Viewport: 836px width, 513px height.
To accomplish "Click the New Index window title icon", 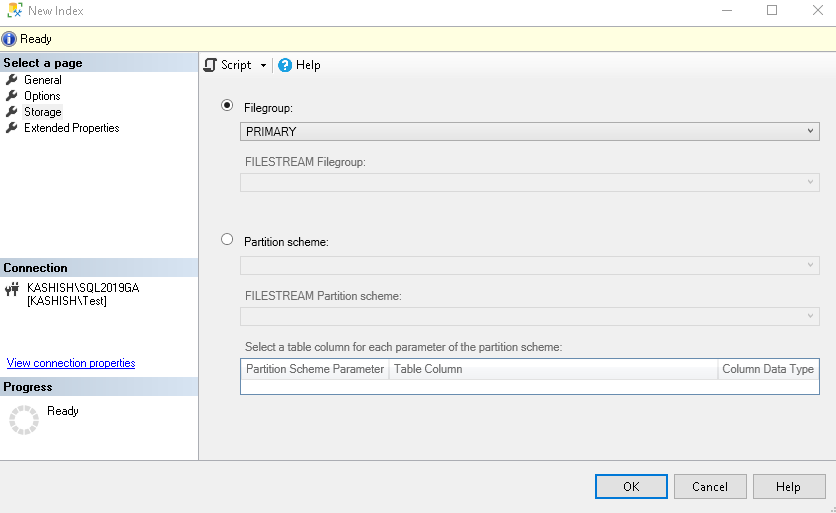I will point(14,11).
